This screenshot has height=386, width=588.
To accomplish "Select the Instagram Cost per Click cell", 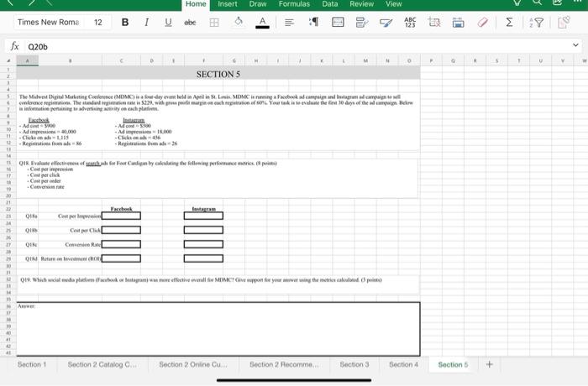I will (x=203, y=230).
